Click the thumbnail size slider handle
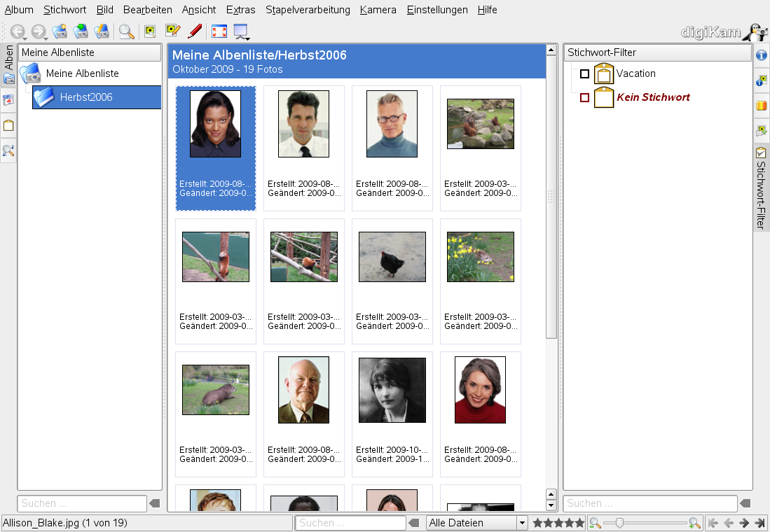This screenshot has width=770, height=532. (x=619, y=523)
